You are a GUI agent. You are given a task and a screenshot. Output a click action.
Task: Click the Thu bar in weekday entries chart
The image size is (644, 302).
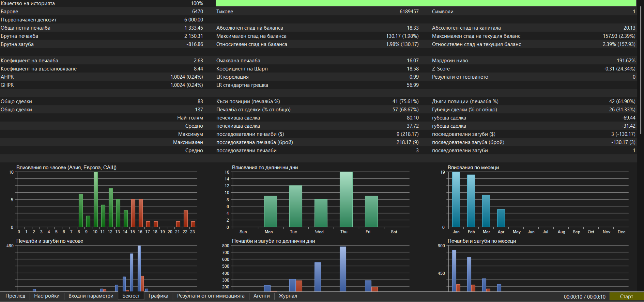(346, 200)
